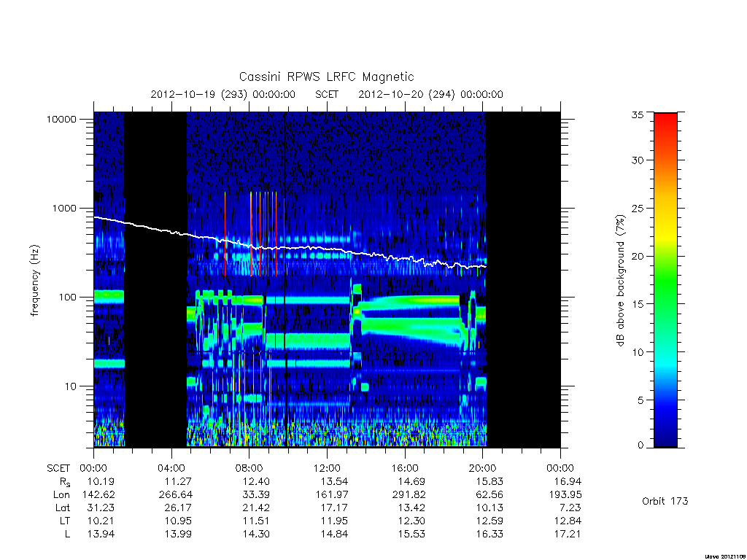This screenshot has width=747, height=560.
Task: Select the 12:00 time axis label
Action: 328,468
